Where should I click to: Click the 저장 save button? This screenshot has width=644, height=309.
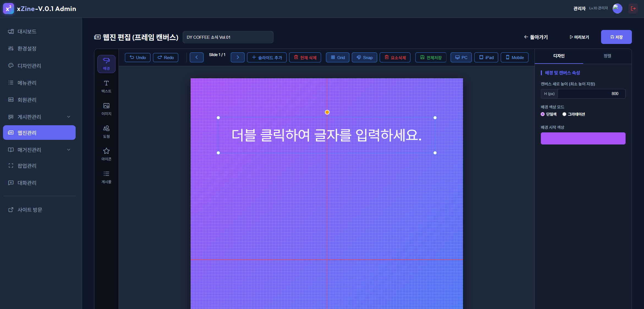tap(616, 37)
